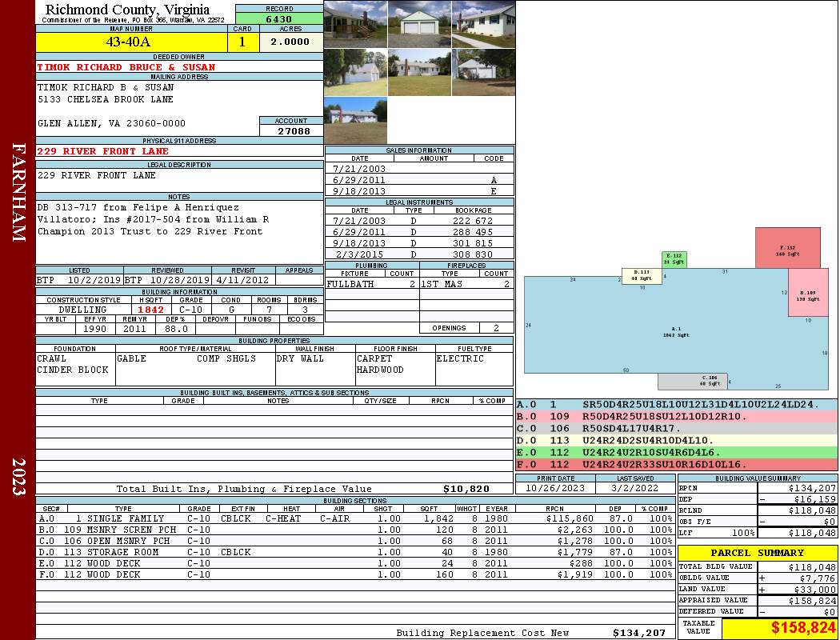Click the reviewed date 10/28/2019

click(179, 279)
